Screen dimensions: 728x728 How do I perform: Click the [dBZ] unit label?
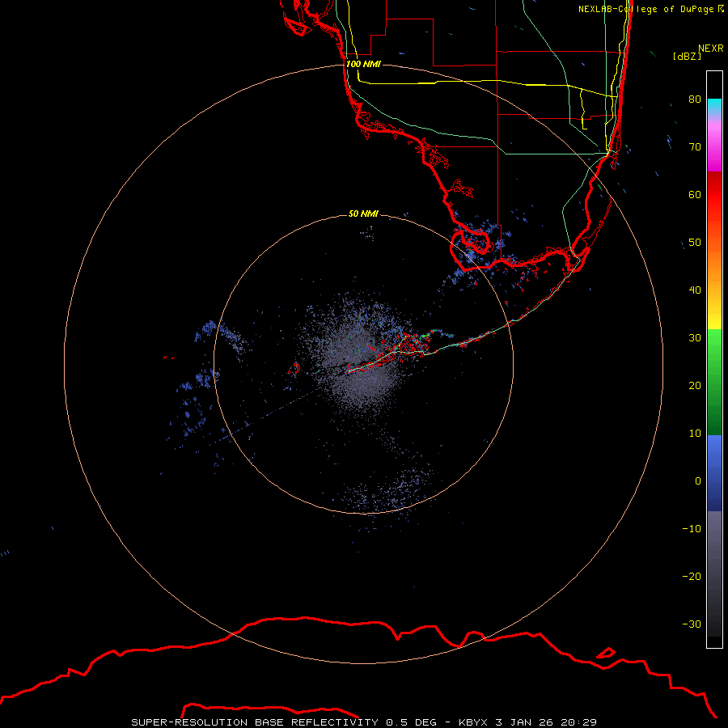point(688,57)
